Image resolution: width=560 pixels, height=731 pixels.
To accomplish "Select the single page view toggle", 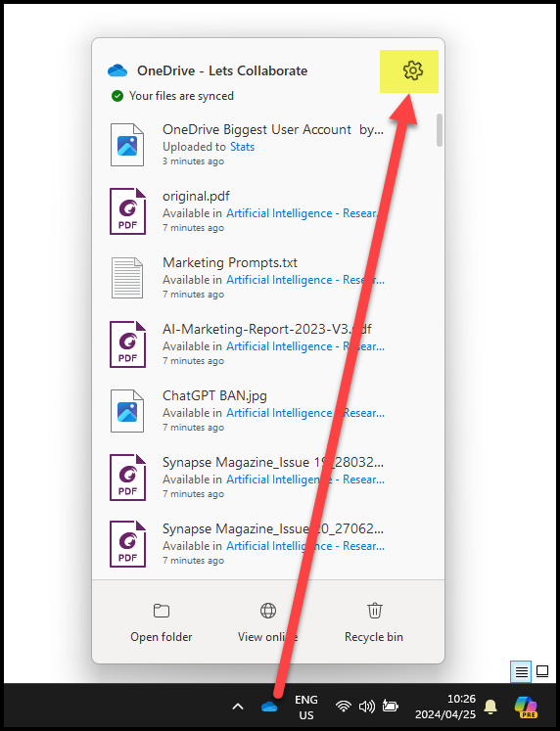I will [x=542, y=671].
